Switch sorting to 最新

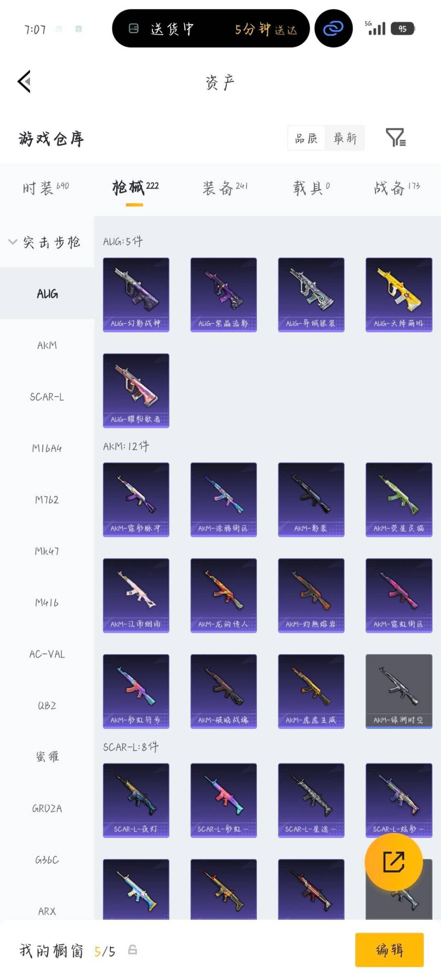coord(345,138)
